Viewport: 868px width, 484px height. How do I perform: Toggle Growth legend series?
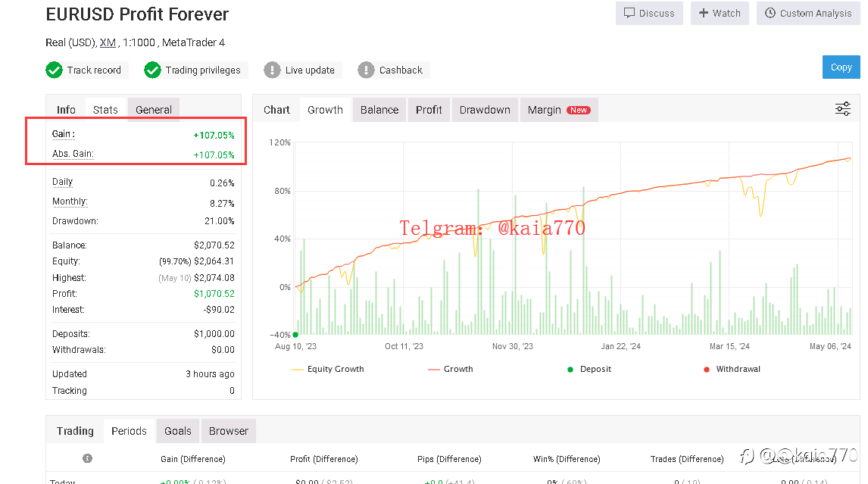coord(451,369)
